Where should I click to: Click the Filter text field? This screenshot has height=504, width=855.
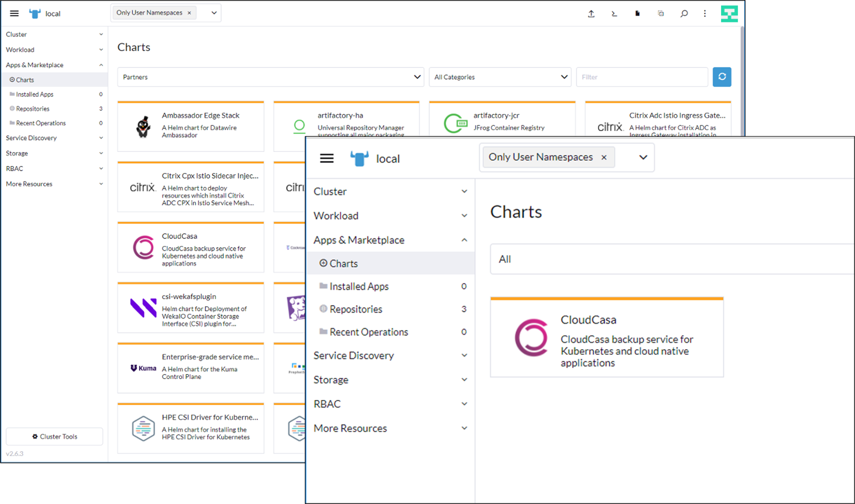642,77
